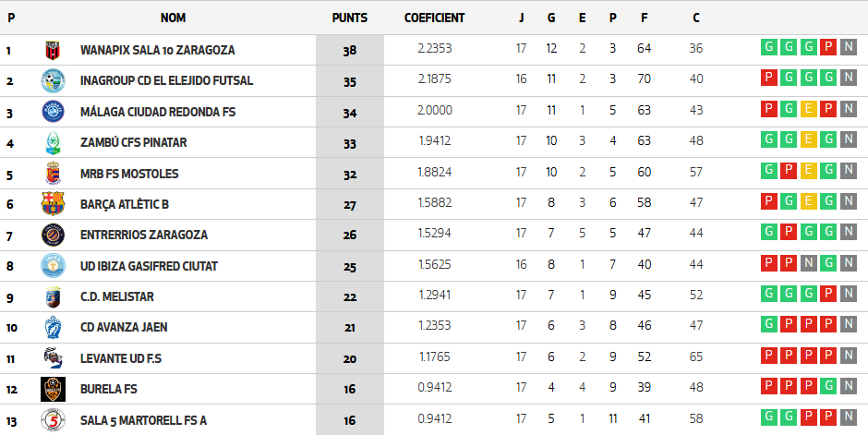Click the Burela FS orange logo
Screen dimensions: 868x435
coord(53,389)
